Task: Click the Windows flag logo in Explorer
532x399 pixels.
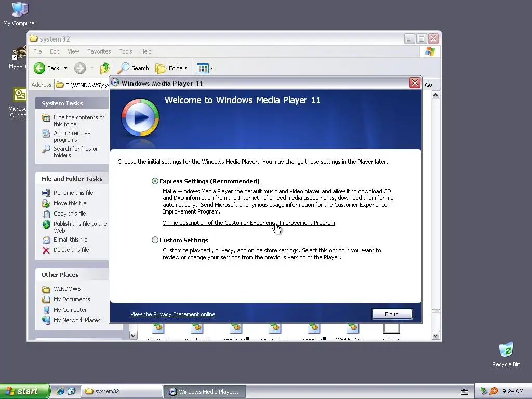Action: point(430,51)
